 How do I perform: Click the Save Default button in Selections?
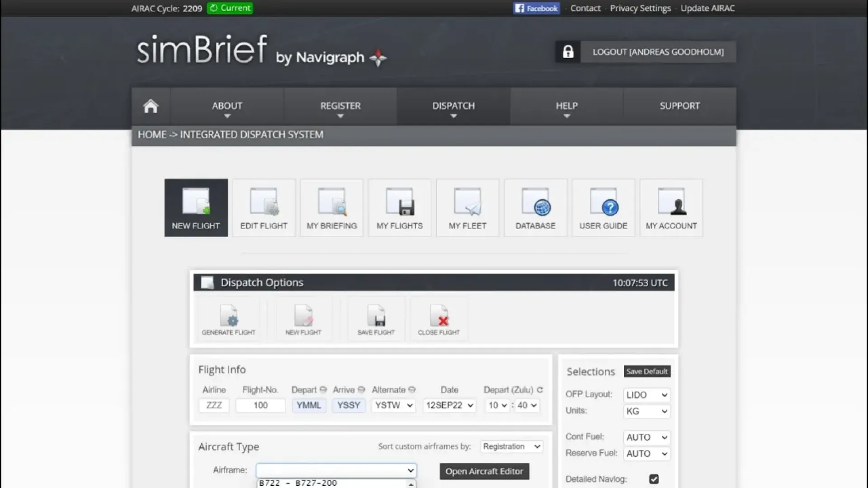(646, 371)
